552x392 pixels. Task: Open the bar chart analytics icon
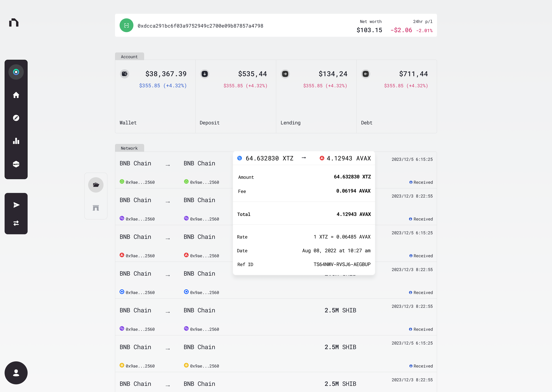click(16, 141)
